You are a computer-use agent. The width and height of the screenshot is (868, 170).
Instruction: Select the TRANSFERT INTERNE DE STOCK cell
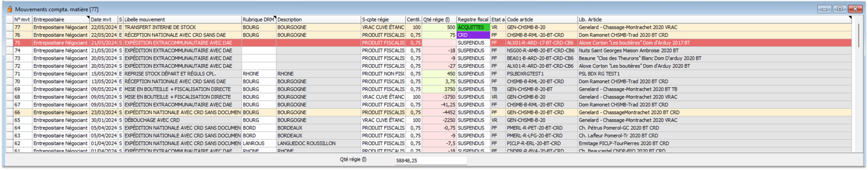[x=182, y=27]
